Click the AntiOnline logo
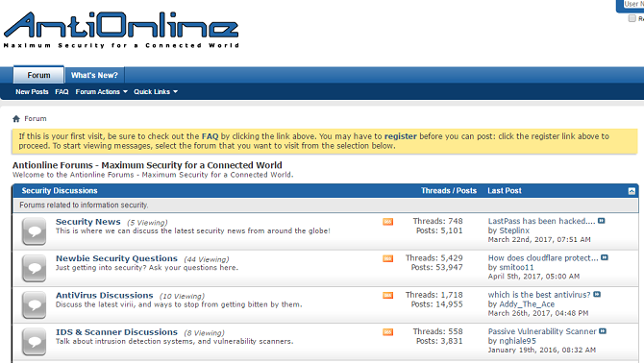The width and height of the screenshot is (644, 363). pos(121,30)
